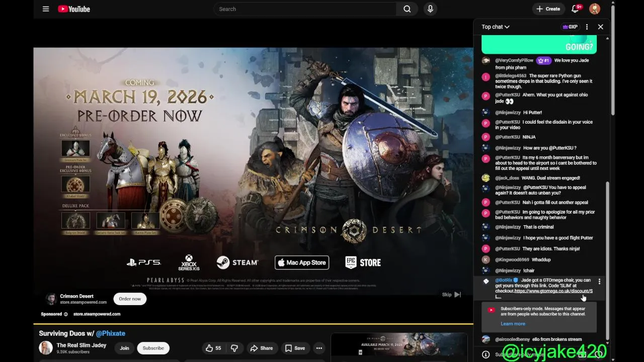Open the notifications bell
The height and width of the screenshot is (362, 644).
575,9
